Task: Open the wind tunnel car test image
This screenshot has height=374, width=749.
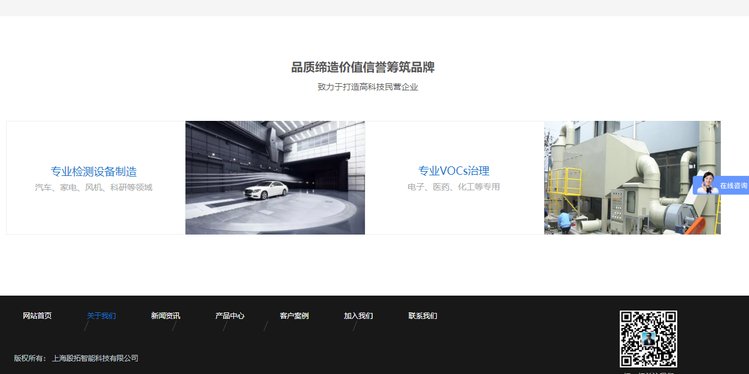Action: 275,177
